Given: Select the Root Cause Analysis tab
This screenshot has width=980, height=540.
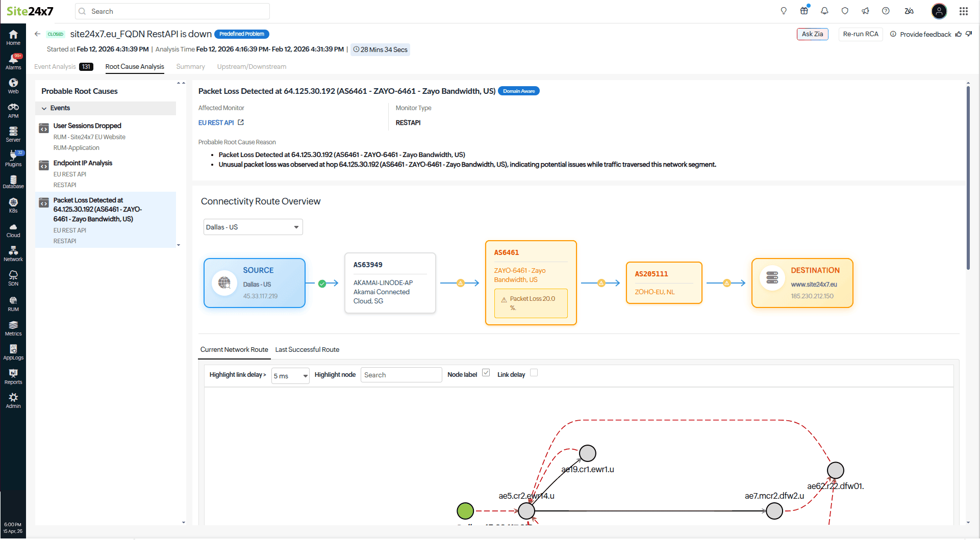Looking at the screenshot, I should click(135, 66).
